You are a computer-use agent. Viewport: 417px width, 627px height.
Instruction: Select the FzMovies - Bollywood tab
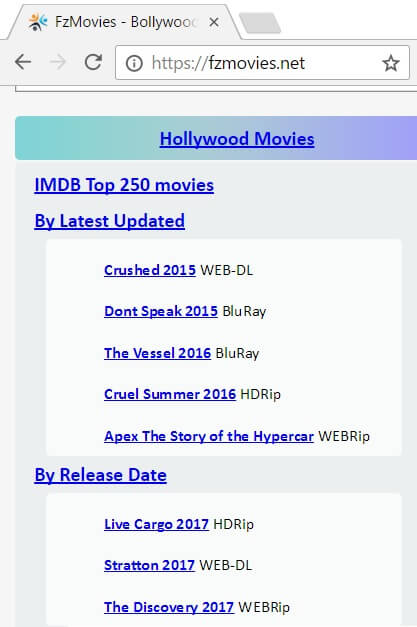[124, 22]
